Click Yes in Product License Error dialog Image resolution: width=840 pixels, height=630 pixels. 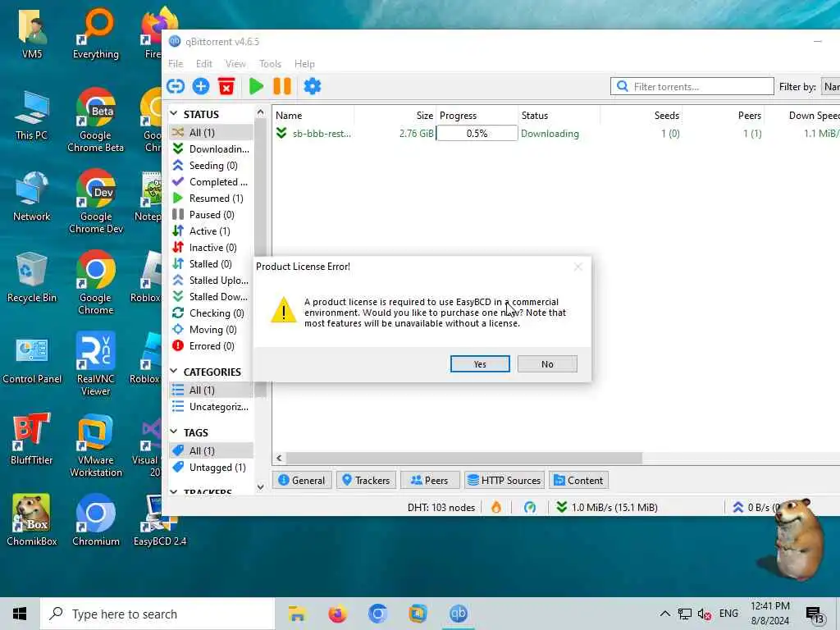click(x=480, y=363)
